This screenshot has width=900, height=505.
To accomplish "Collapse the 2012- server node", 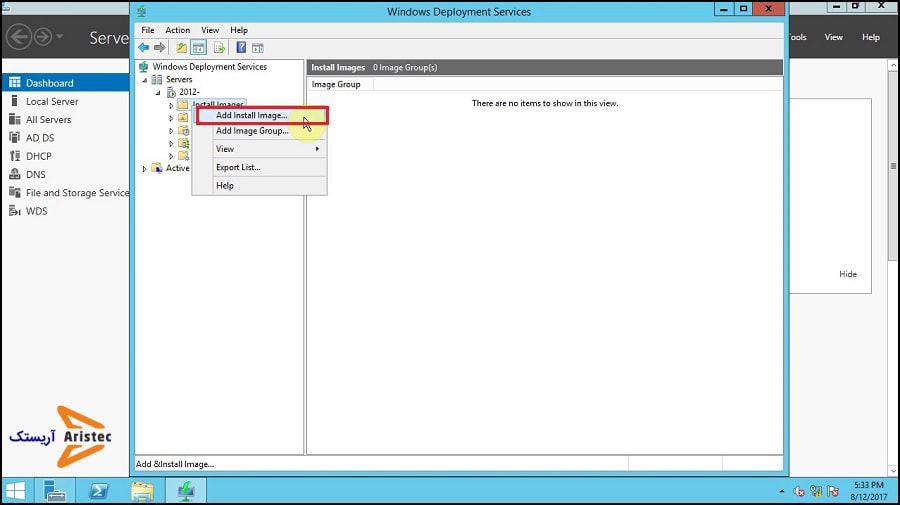I will tap(158, 92).
